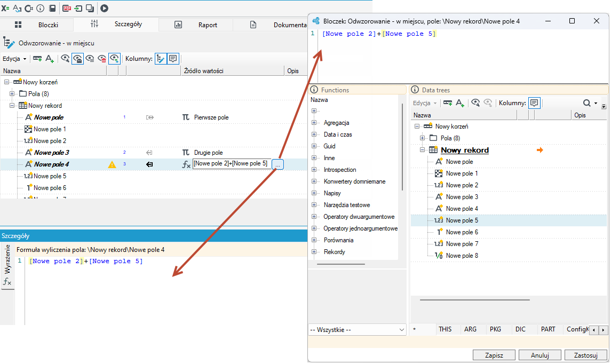
Task: Click the Zastosuj button
Action: tap(586, 355)
